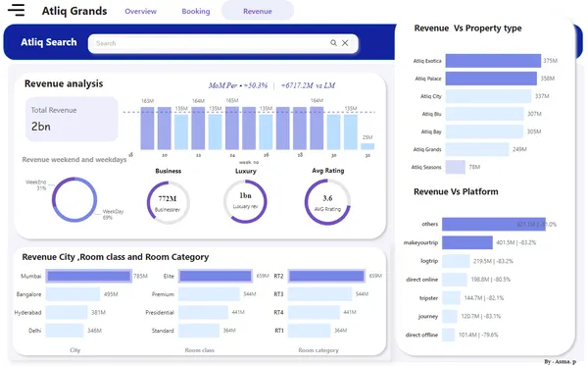Click the 165M weekly revenue bar
This screenshot has height=366, width=588.
point(231,128)
